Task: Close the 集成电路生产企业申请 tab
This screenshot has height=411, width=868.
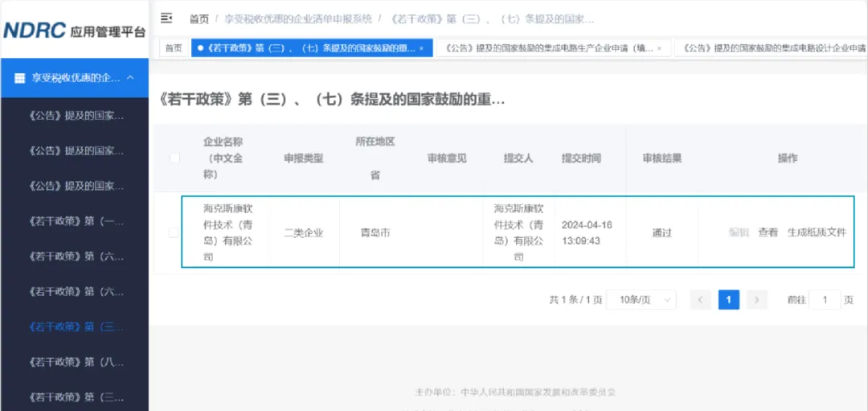Action: [659, 48]
